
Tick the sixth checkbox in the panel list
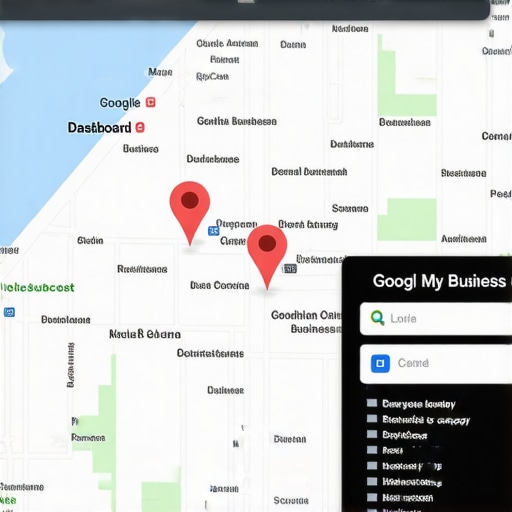372,481
